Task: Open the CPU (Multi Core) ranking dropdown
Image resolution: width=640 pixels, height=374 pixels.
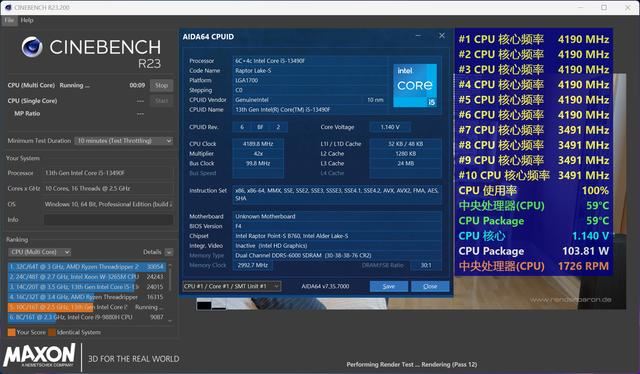Action: point(40,252)
